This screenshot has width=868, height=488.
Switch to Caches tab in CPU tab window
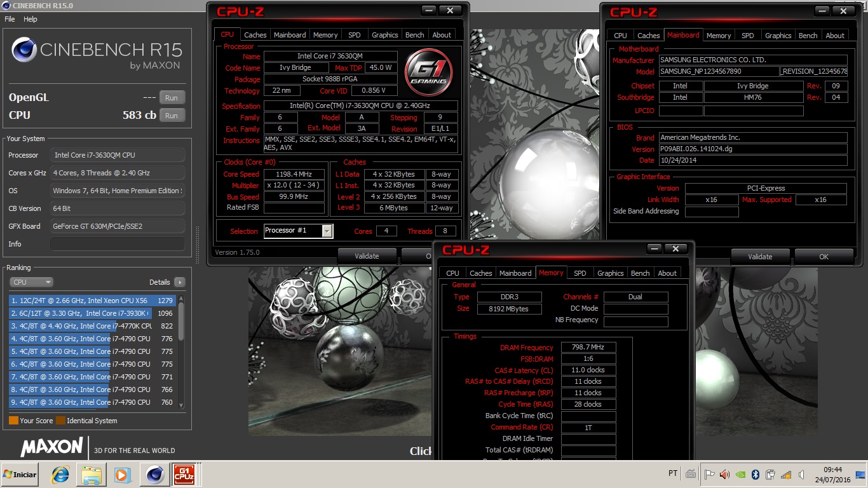255,35
